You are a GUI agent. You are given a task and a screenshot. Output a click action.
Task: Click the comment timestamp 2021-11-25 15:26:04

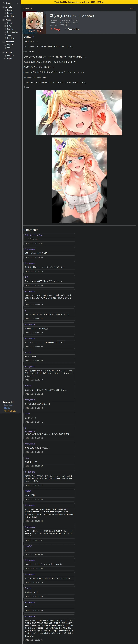point(34,521)
